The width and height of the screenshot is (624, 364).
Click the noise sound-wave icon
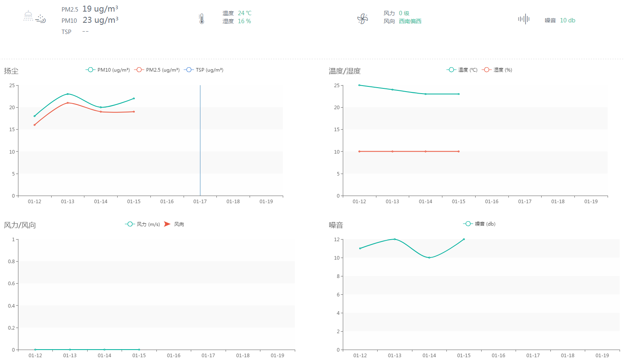click(x=524, y=19)
